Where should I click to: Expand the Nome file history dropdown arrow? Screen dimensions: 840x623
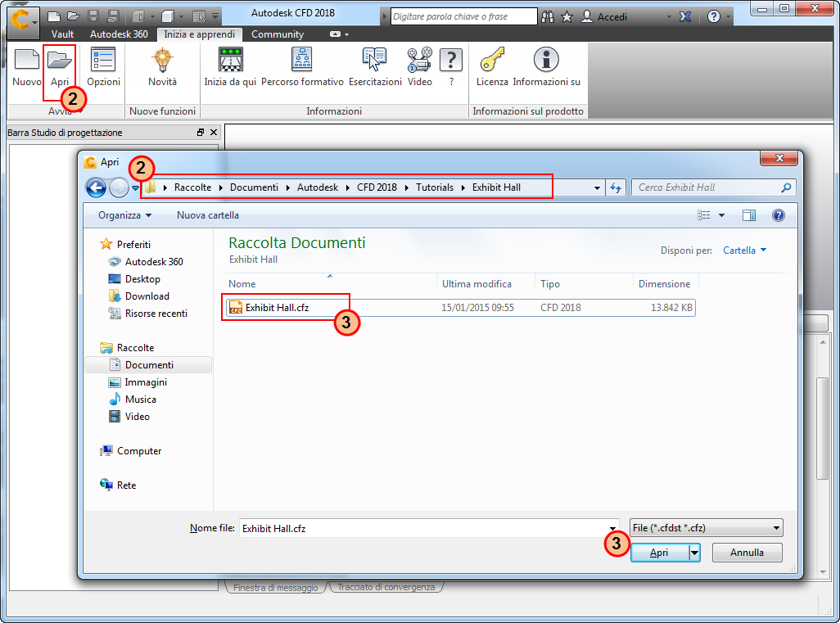tap(613, 529)
